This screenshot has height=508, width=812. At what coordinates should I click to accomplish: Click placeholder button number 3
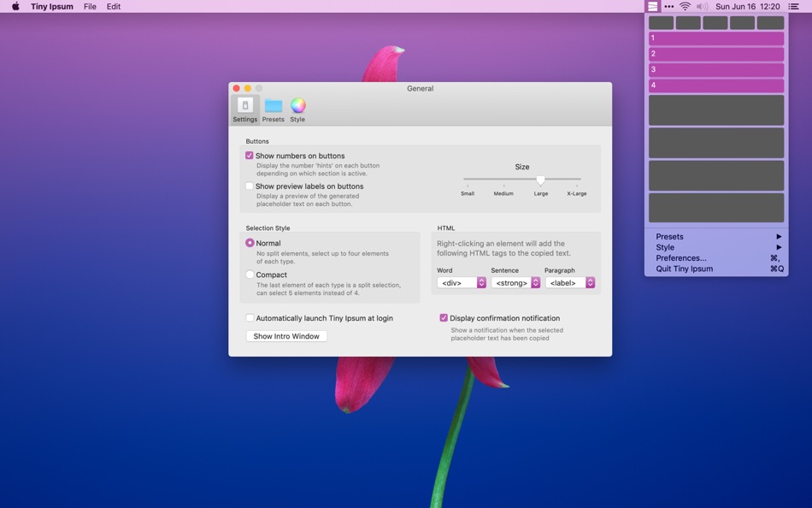[x=716, y=69]
